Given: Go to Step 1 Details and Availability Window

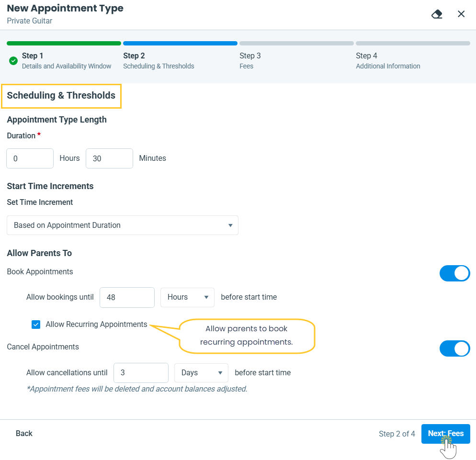Looking at the screenshot, I should (x=67, y=61).
